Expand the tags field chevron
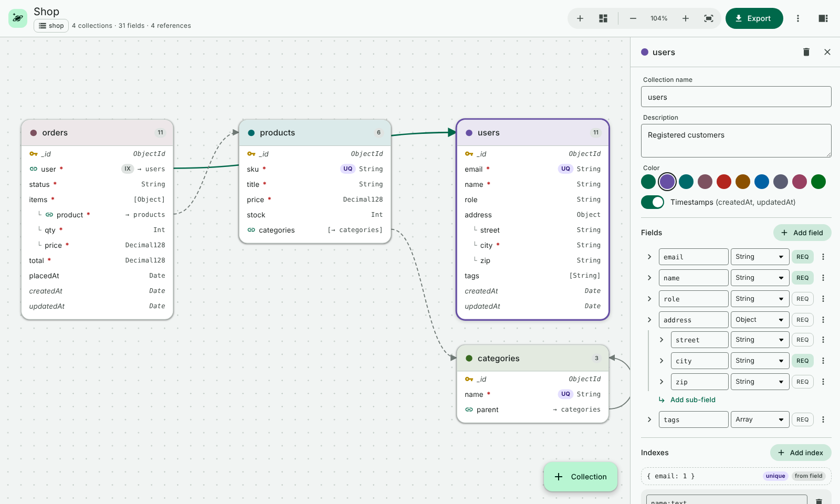Viewport: 840px width, 504px height. [x=649, y=419]
